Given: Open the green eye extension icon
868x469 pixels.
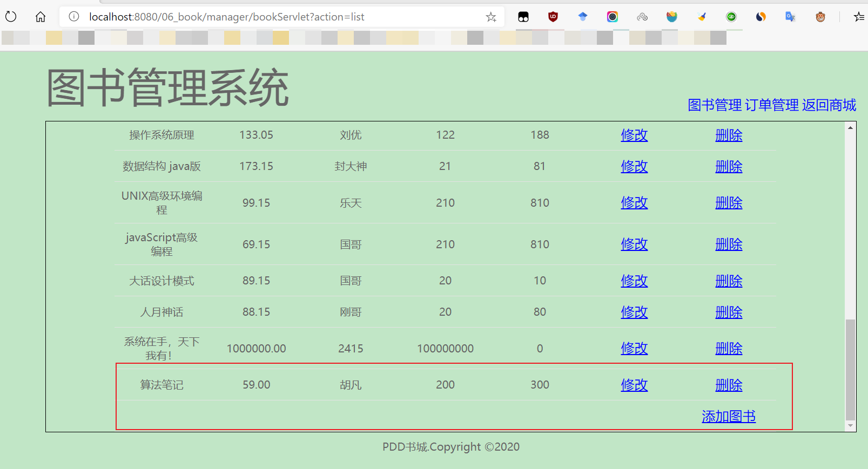Looking at the screenshot, I should point(731,17).
